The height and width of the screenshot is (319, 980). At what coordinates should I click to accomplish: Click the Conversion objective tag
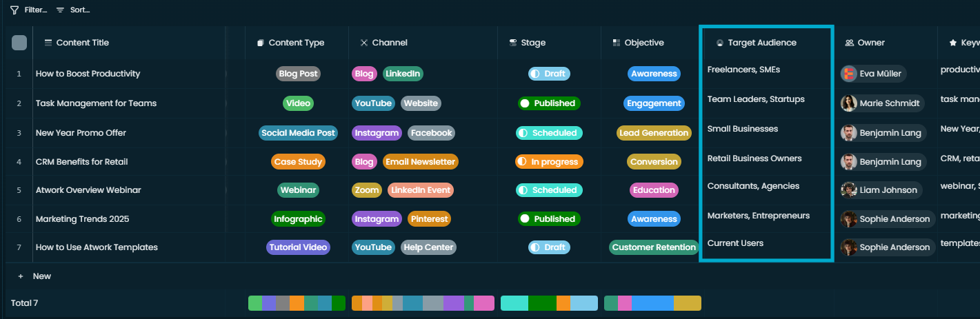654,162
